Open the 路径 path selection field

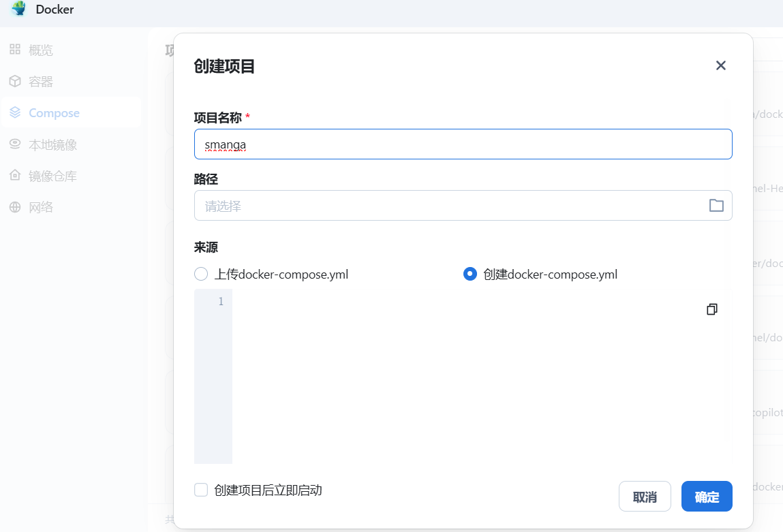450,206
